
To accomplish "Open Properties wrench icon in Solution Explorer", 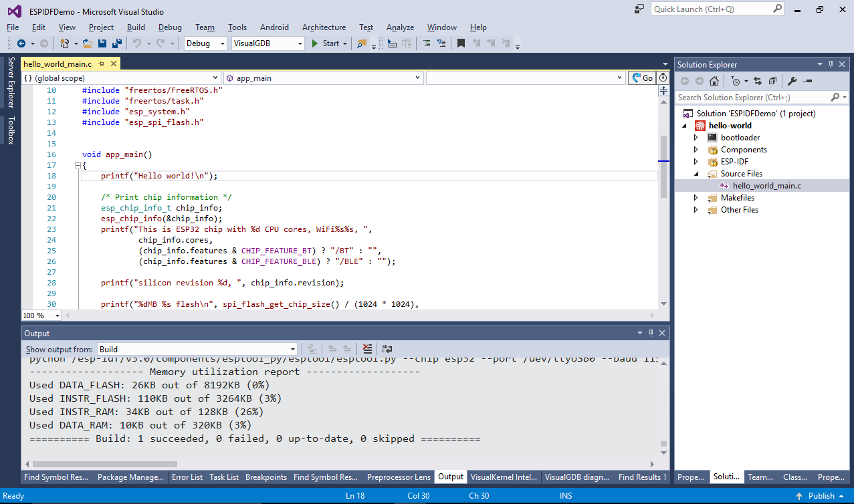I will (792, 81).
